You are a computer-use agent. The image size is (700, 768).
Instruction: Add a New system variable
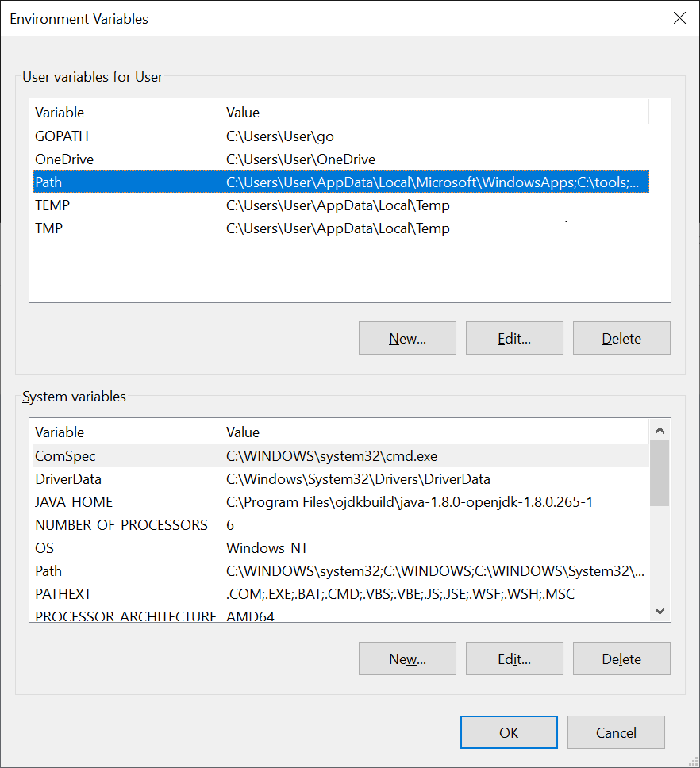coord(407,658)
